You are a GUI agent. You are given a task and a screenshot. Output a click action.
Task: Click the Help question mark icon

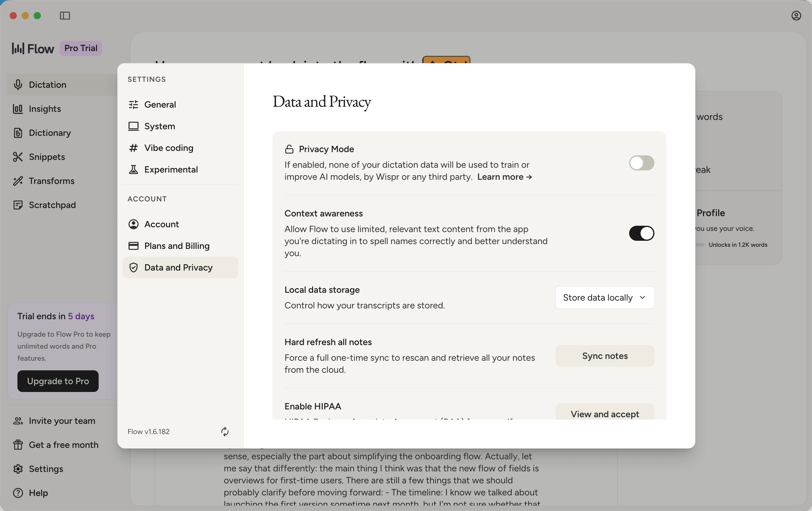point(18,493)
